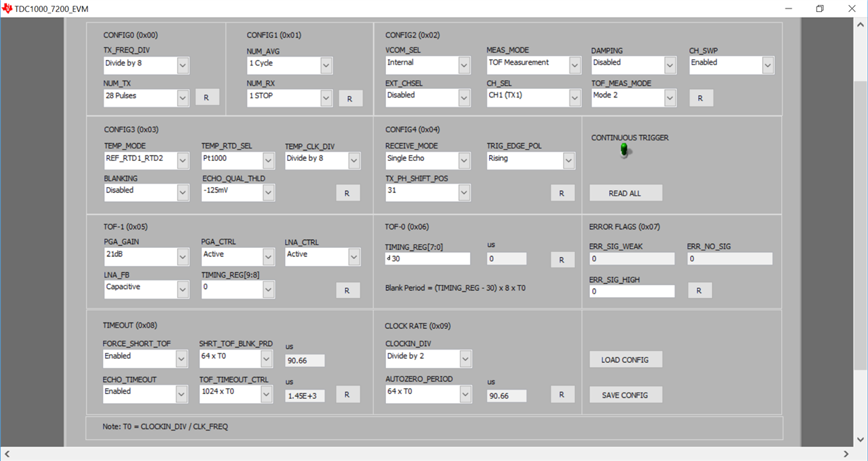The height and width of the screenshot is (461, 868).
Task: Open the EXT_CHSEL dropdown
Action: (x=428, y=97)
